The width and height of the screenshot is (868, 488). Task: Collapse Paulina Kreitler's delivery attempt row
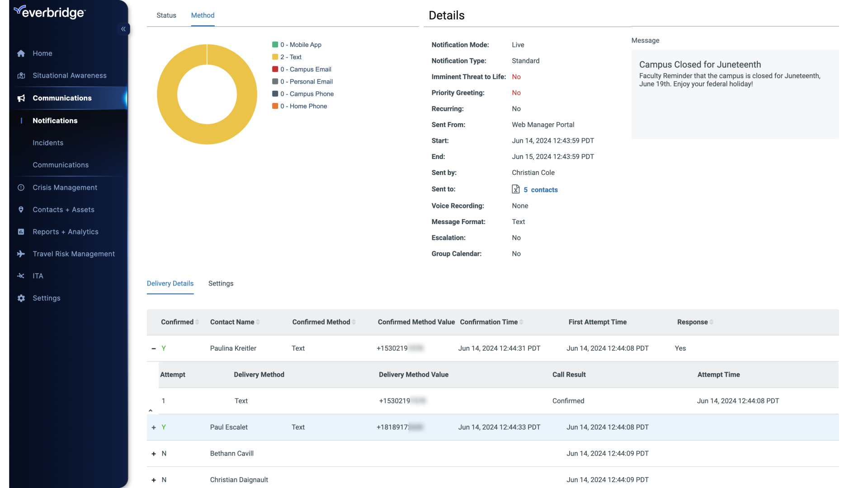pyautogui.click(x=153, y=348)
